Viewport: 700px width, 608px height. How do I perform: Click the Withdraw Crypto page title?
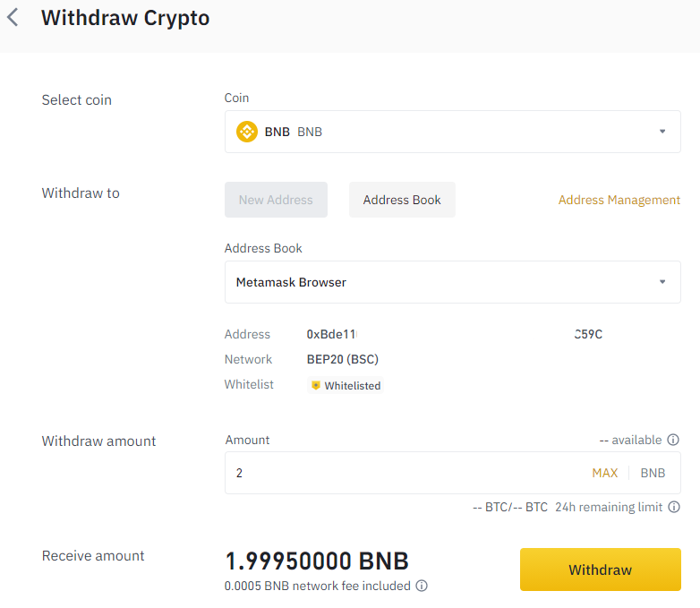(125, 18)
